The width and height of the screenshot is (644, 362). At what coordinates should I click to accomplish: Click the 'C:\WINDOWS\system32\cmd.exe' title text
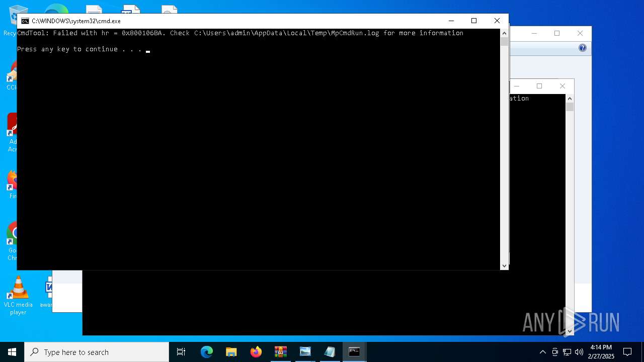[x=76, y=21]
